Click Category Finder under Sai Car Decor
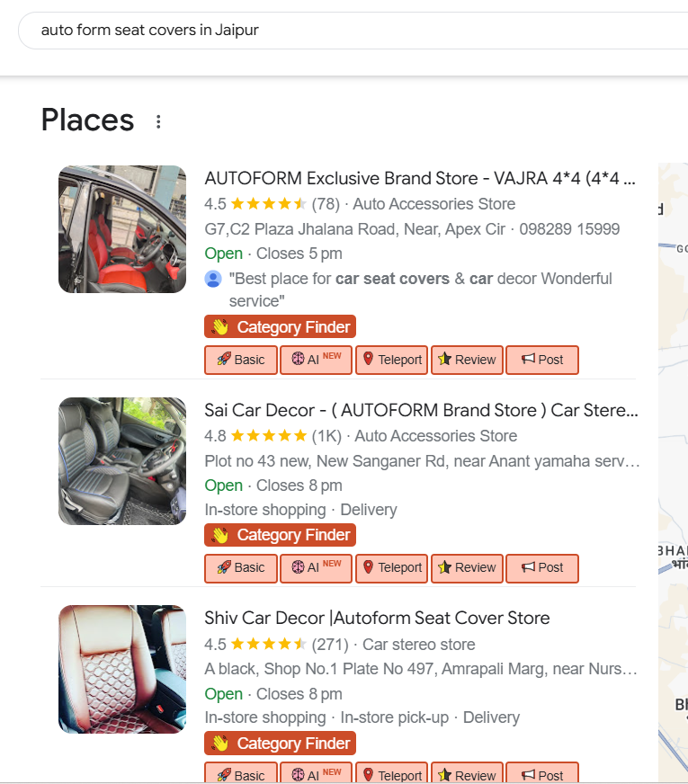 click(281, 535)
